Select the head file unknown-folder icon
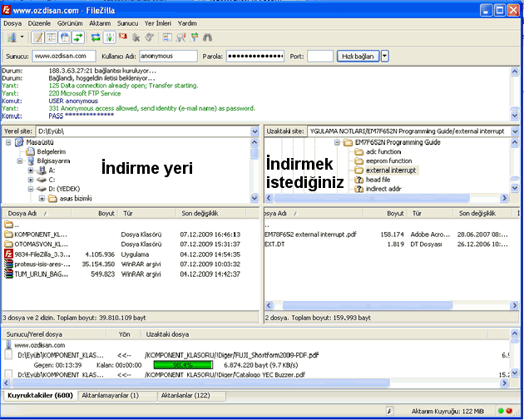524x420 pixels. point(359,180)
